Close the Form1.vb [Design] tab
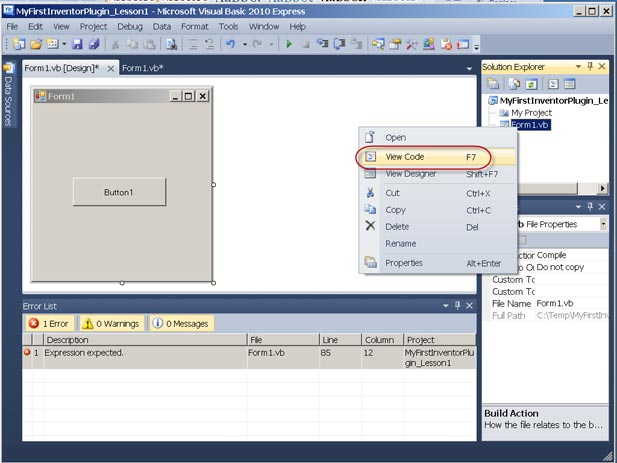Viewport: 617px width, 463px height. point(111,68)
